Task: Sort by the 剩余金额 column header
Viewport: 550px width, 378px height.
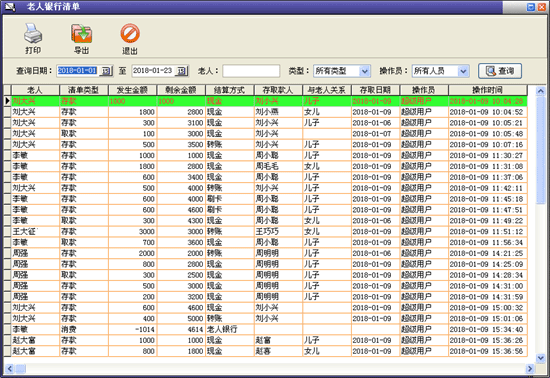Action: click(181, 90)
